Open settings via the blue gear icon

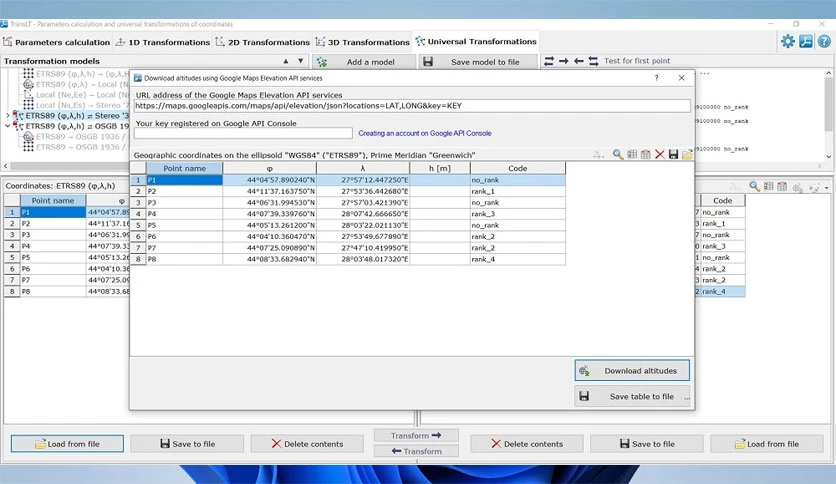coord(787,41)
